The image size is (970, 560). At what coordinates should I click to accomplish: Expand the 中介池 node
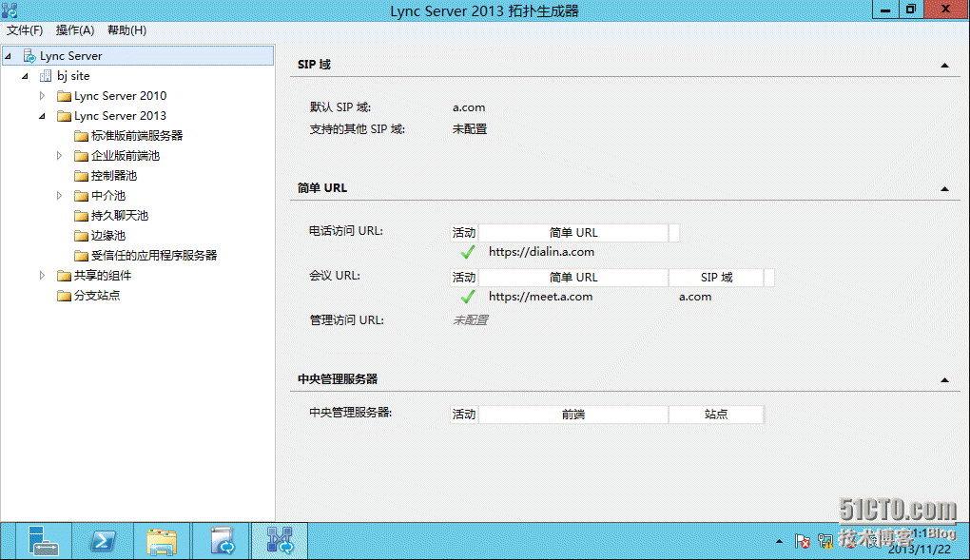click(59, 196)
